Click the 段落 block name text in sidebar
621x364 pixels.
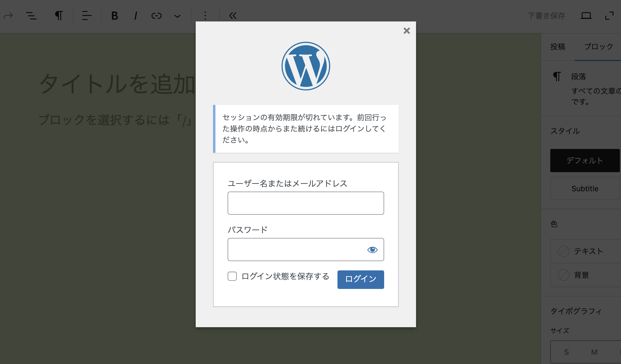579,77
